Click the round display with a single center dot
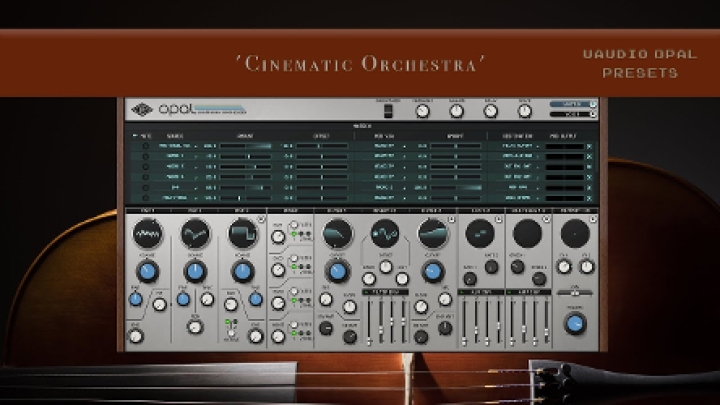Viewport: 720px width, 405px height. 575,233
